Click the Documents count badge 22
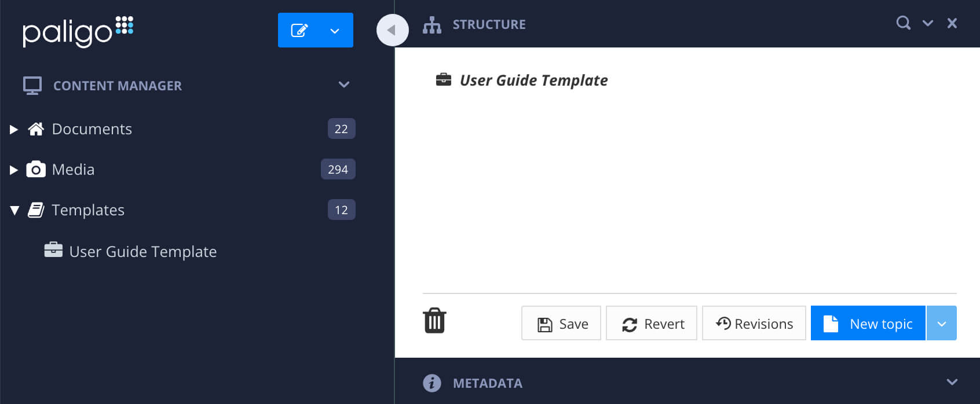The height and width of the screenshot is (404, 980). 341,128
